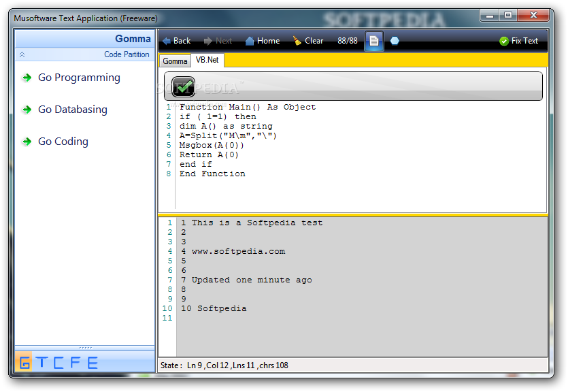
Task: Select the G icon in bottom bar
Action: (x=24, y=362)
